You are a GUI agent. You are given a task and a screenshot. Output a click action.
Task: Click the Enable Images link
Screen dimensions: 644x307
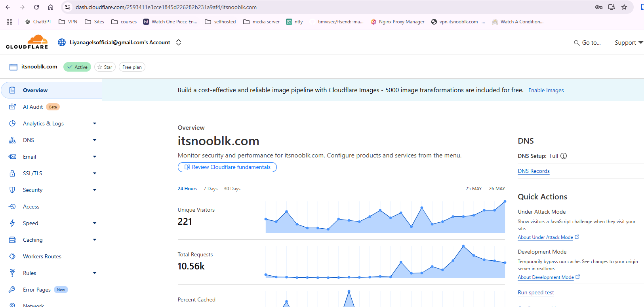point(546,90)
